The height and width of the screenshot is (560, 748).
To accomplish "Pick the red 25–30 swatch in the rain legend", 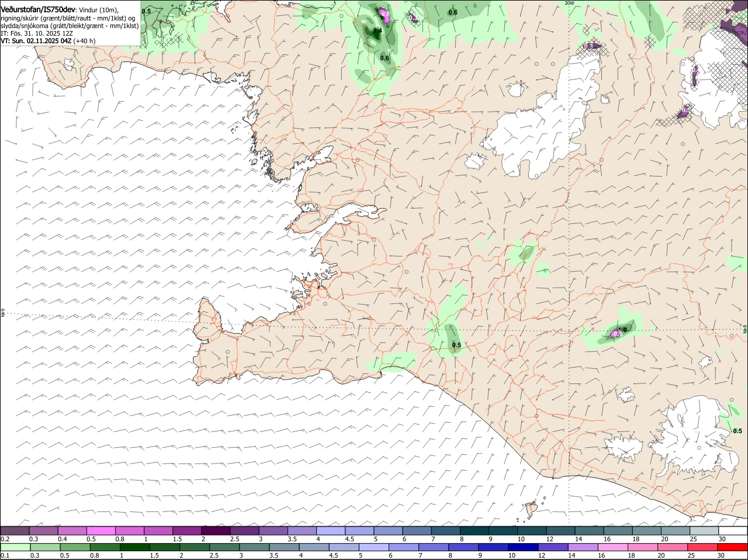I will pyautogui.click(x=704, y=547).
